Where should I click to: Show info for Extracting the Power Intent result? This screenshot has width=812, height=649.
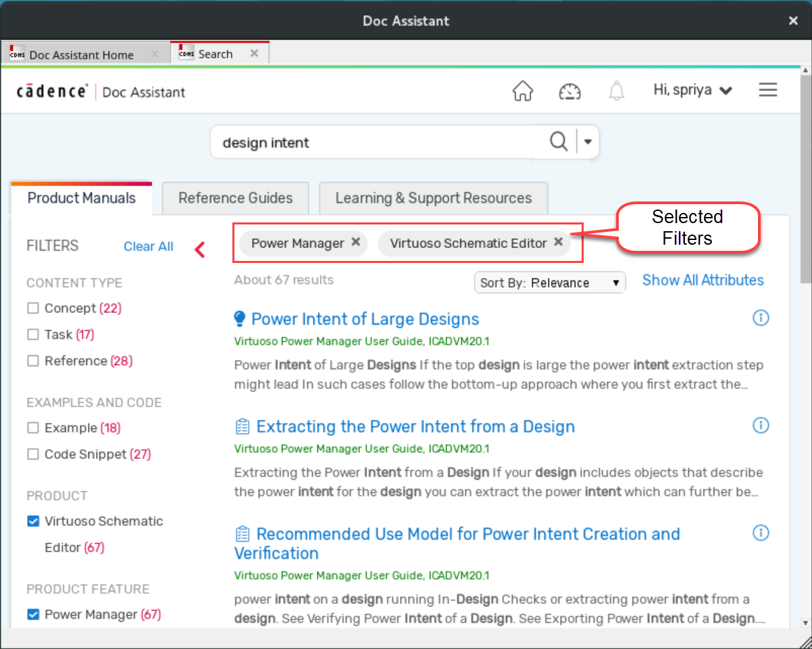point(761,425)
